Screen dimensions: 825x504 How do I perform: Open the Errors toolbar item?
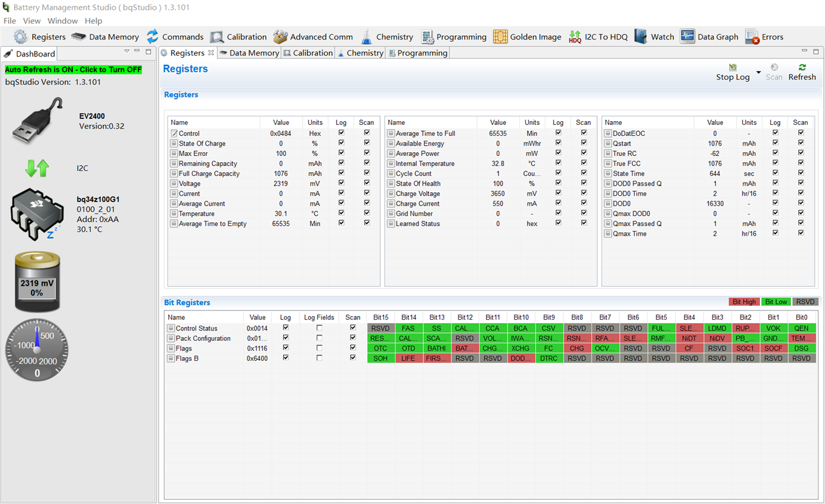764,37
